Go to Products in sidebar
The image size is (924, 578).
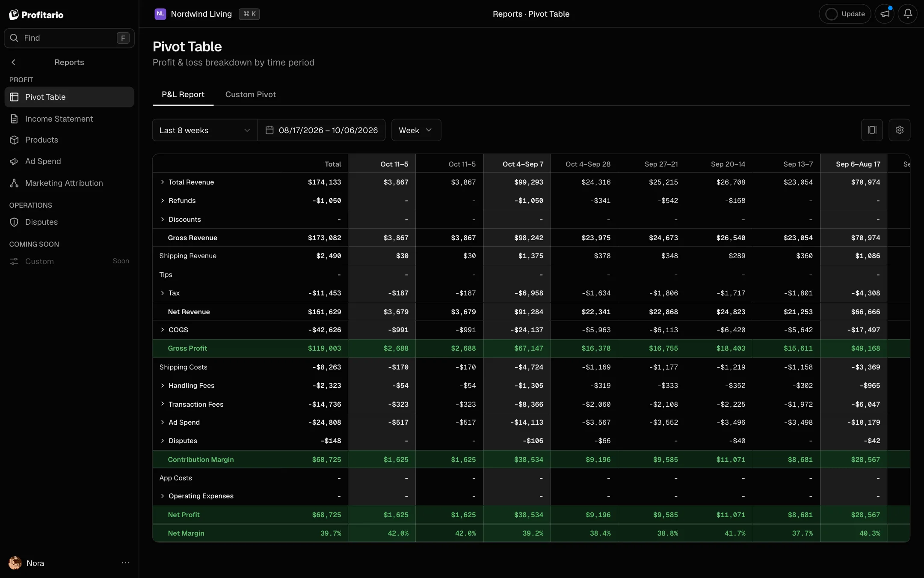pos(69,140)
